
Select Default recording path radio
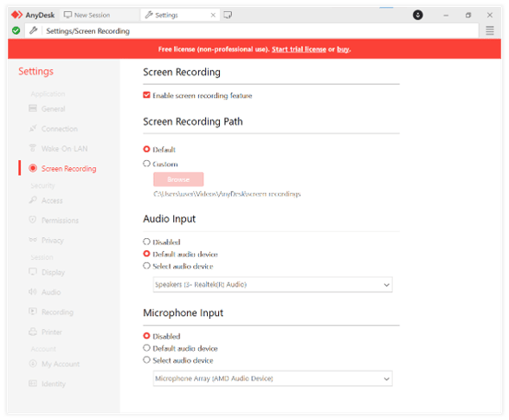[147, 149]
